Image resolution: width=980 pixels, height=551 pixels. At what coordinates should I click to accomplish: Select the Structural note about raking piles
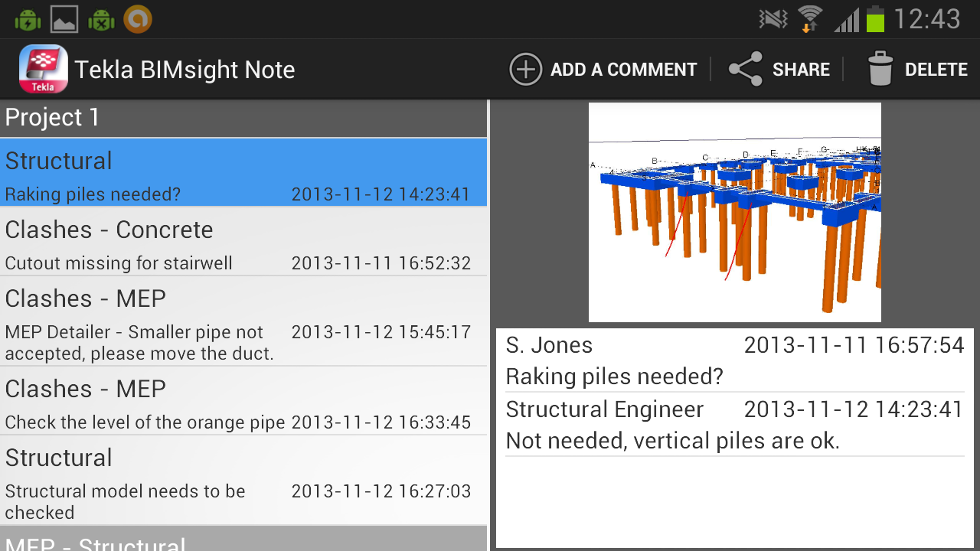243,173
